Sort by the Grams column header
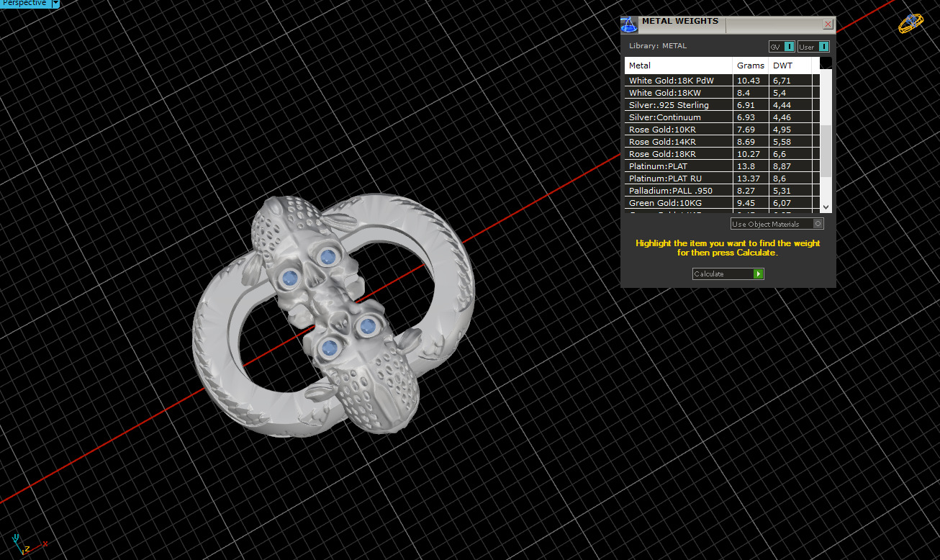The image size is (940, 560). pos(751,66)
